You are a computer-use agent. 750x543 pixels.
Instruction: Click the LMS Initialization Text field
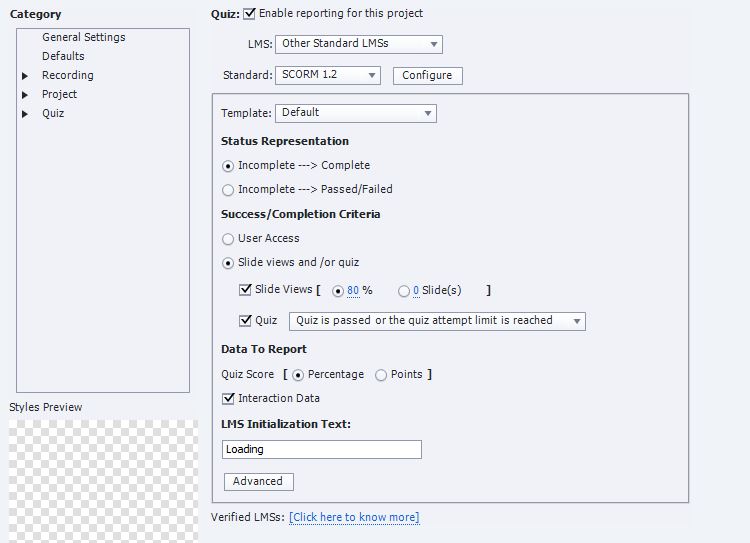click(x=321, y=450)
